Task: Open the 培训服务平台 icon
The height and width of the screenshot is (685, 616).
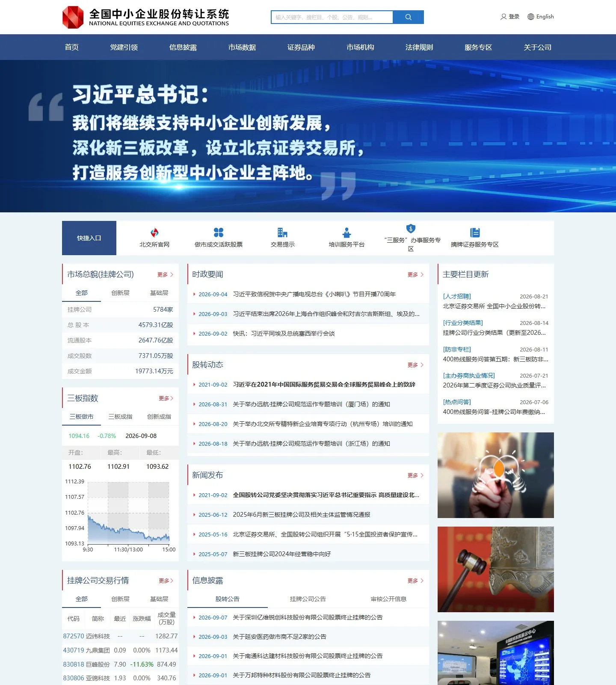Action: [346, 232]
